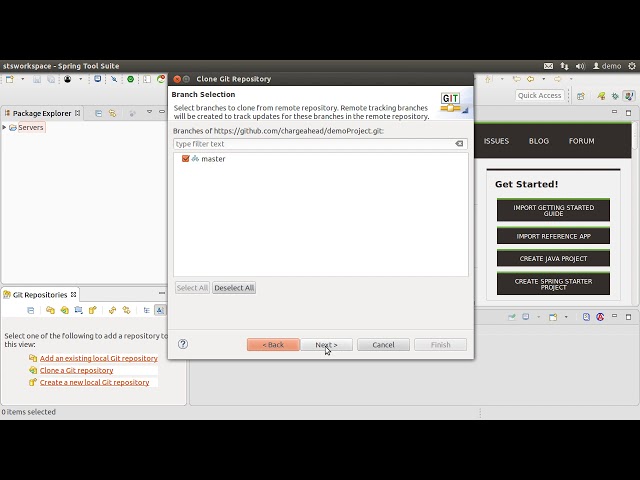Open the help question-mark icon in the dialog
Screen dimensions: 640x480
(x=183, y=344)
